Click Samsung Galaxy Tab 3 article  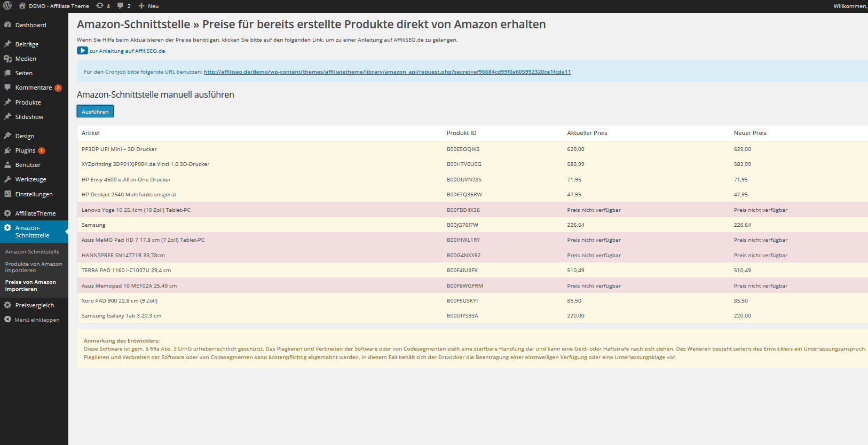[121, 316]
